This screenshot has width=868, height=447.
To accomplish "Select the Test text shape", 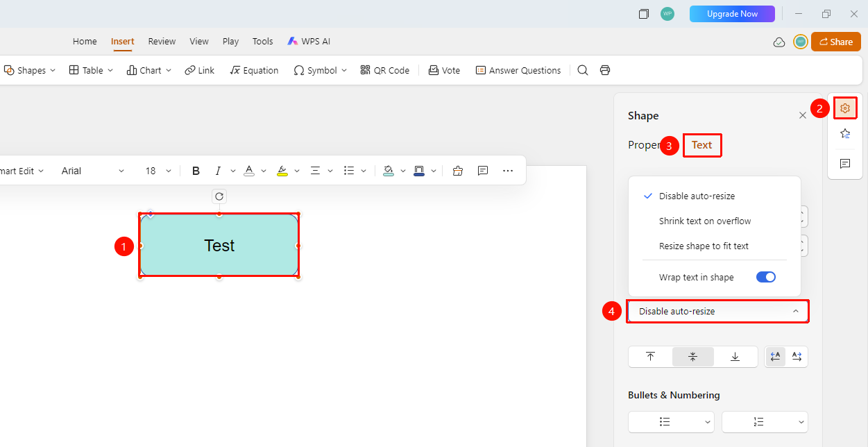I will (219, 246).
